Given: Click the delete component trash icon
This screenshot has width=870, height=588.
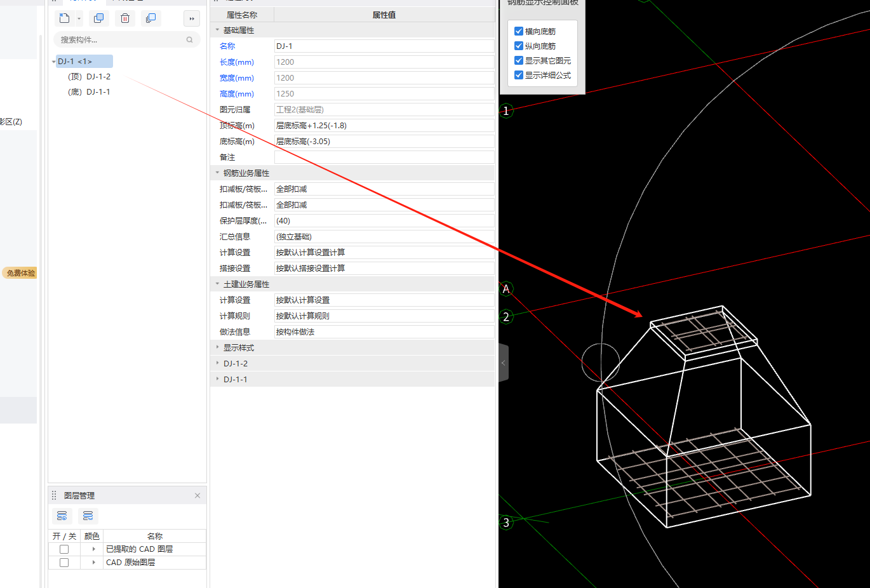Looking at the screenshot, I should point(125,18).
